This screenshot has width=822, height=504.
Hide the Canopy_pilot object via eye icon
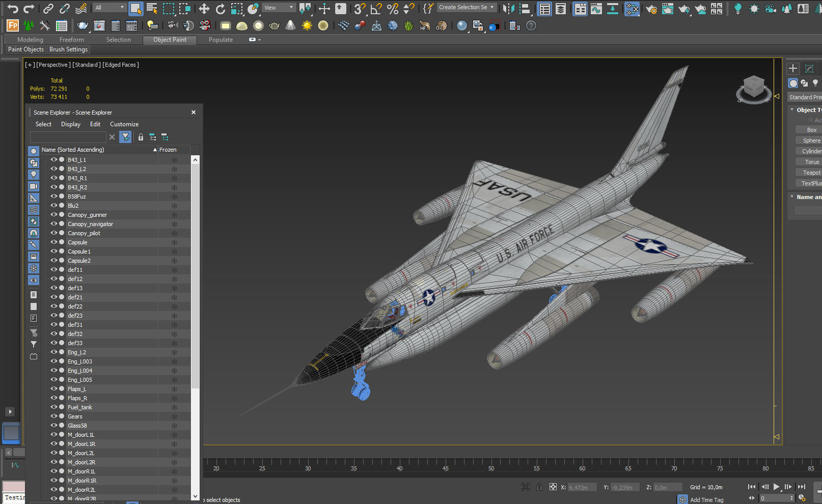click(53, 233)
